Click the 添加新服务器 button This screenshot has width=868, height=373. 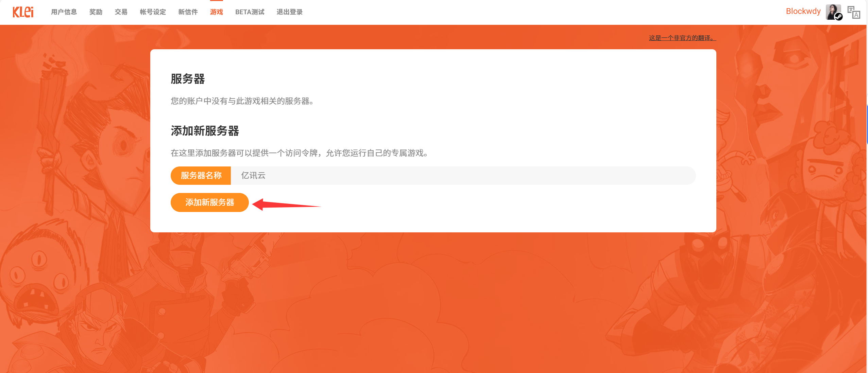(x=210, y=202)
